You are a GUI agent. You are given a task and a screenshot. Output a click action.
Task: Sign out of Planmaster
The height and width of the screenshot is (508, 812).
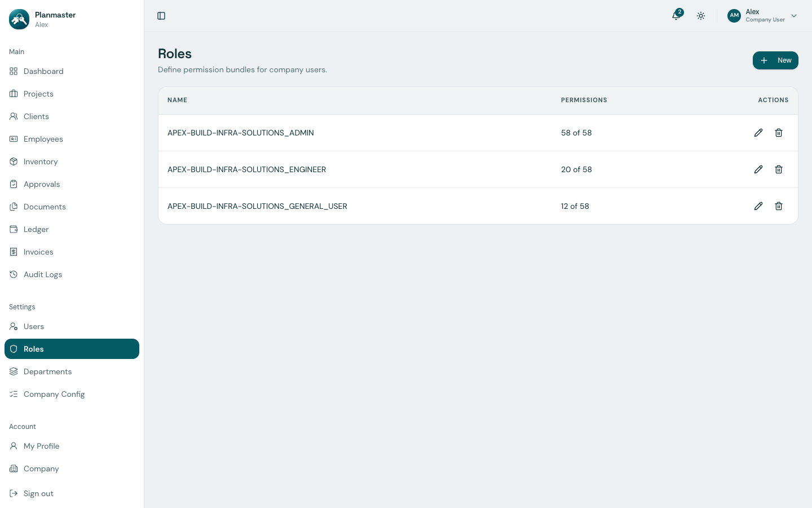click(72, 493)
